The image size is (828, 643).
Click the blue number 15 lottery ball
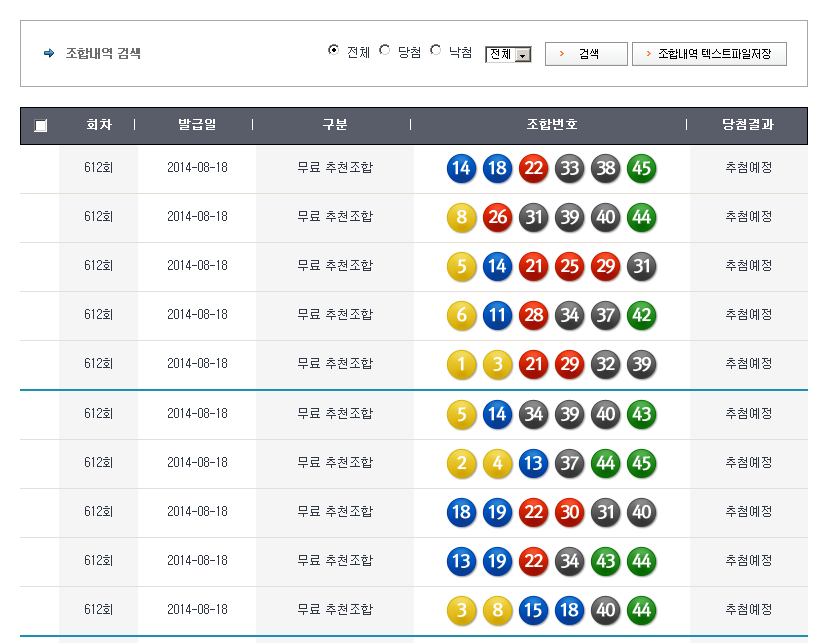coord(533,609)
